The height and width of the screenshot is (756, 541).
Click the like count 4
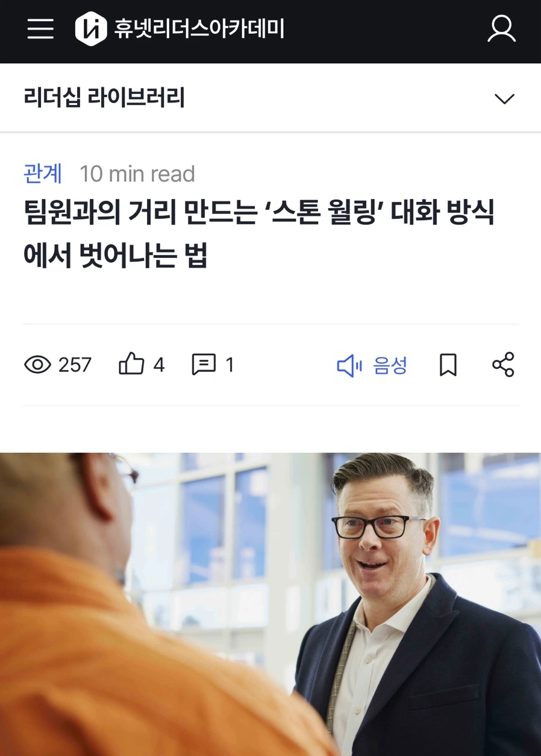point(159,365)
